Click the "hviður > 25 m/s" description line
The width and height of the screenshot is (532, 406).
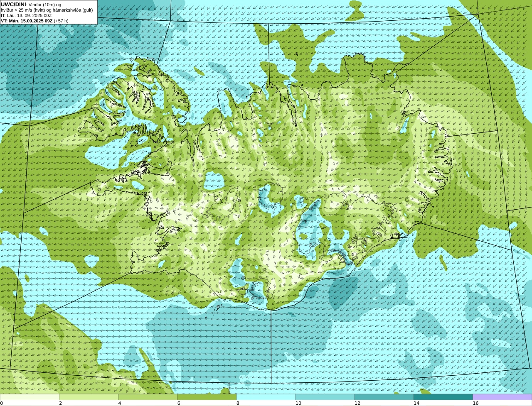[47, 10]
